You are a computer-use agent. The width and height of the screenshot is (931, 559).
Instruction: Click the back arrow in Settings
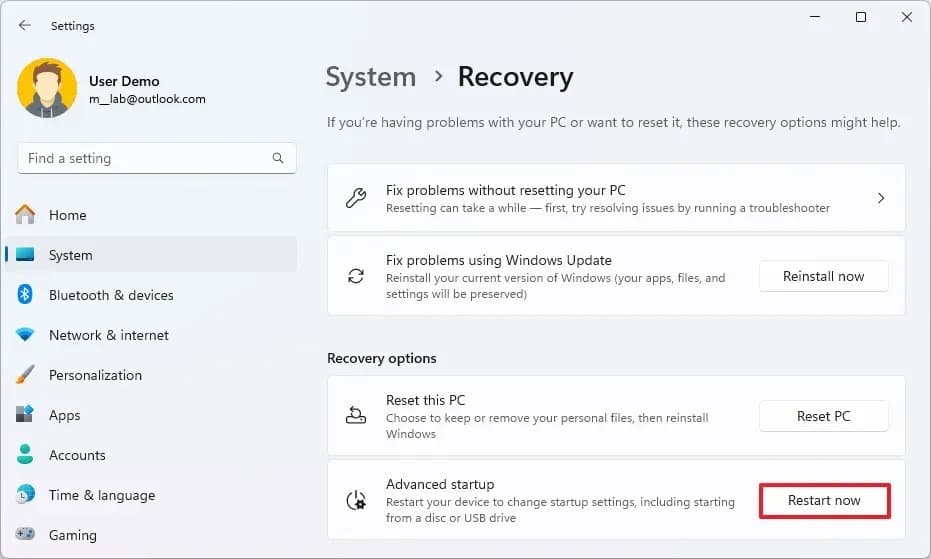(x=24, y=25)
